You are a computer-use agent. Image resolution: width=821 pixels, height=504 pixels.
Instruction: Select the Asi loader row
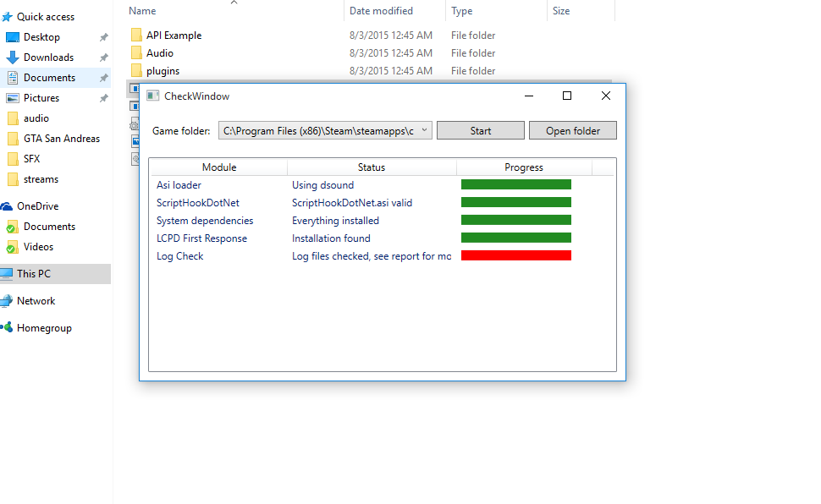383,184
